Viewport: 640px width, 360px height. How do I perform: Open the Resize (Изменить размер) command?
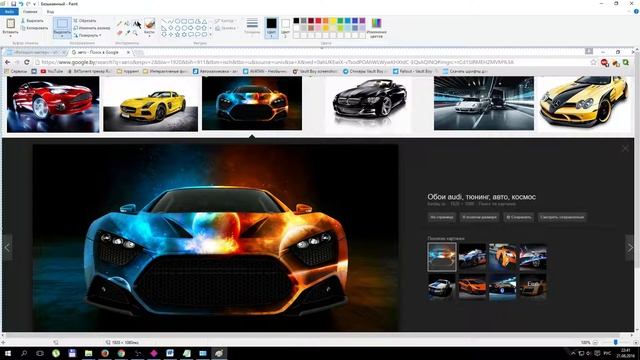pyautogui.click(x=92, y=28)
